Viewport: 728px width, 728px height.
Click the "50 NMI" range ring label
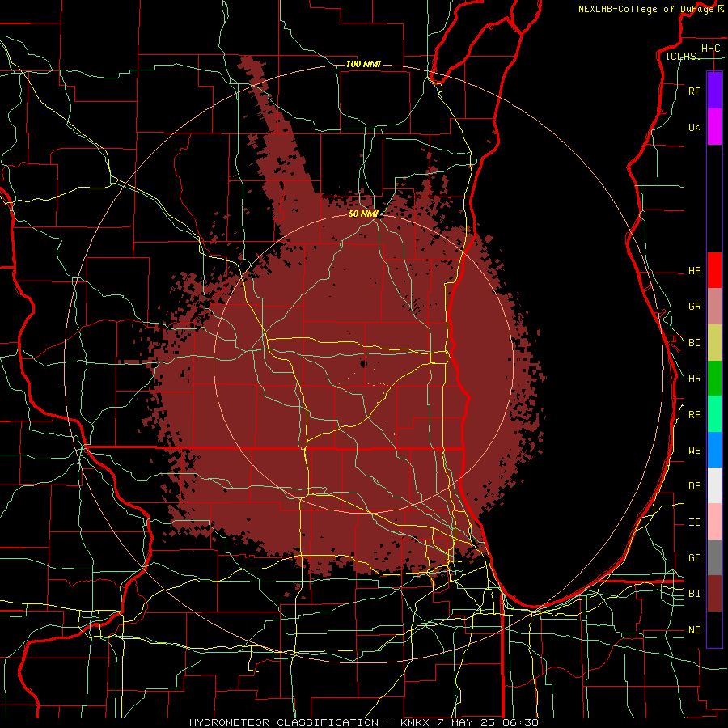(363, 214)
